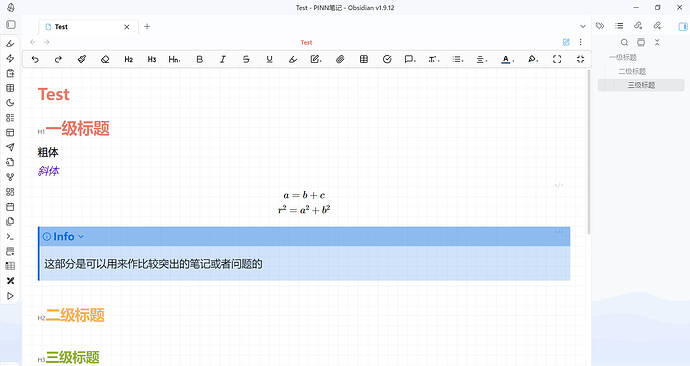Toggle strikethrough formatting
The height and width of the screenshot is (366, 690).
[246, 59]
